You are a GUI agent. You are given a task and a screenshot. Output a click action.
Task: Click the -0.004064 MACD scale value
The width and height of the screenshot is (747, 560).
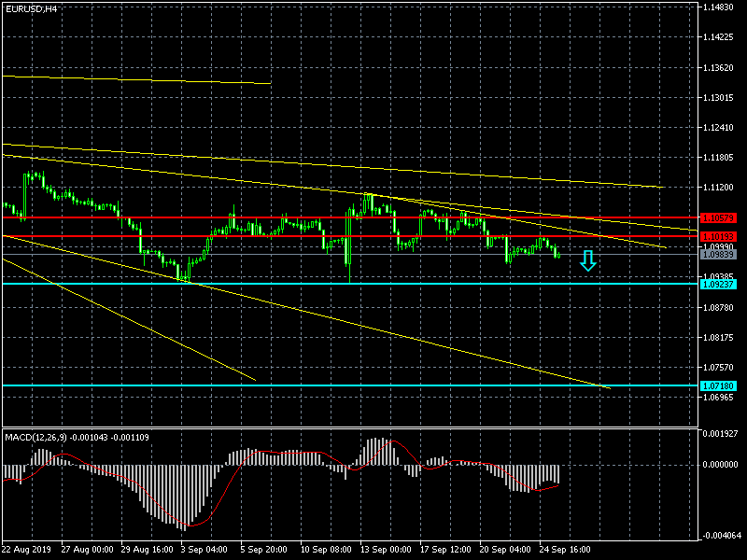click(722, 535)
